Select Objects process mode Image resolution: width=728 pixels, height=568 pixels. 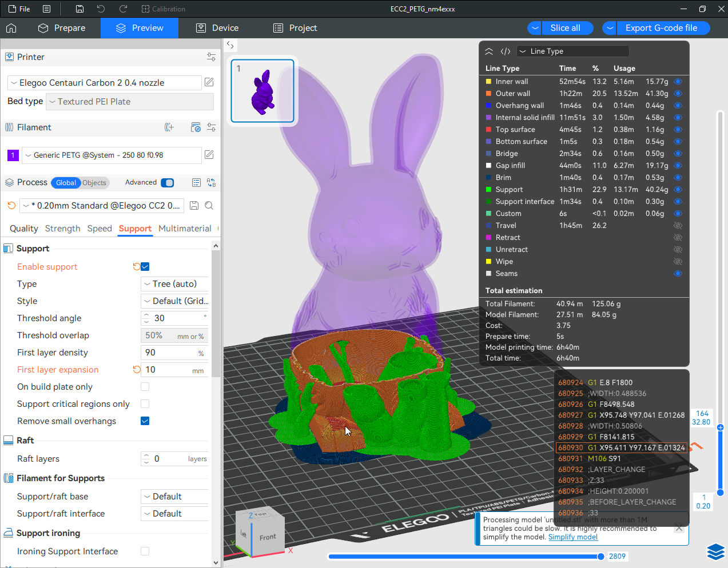tap(94, 183)
